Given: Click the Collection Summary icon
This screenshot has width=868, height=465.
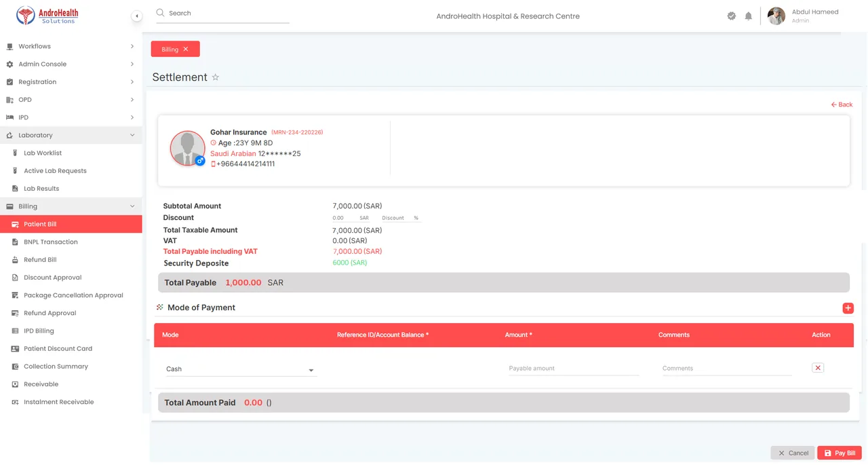Looking at the screenshot, I should point(15,367).
